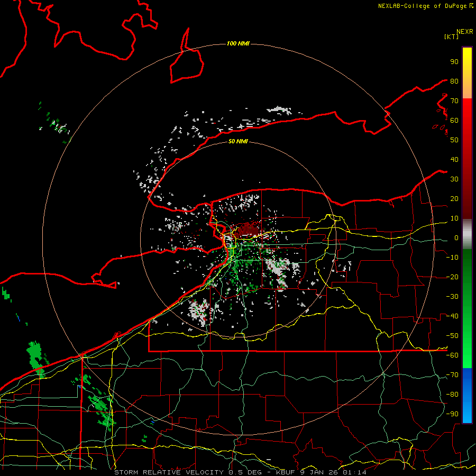Click the "90" value on the velocity scale

pyautogui.click(x=454, y=62)
